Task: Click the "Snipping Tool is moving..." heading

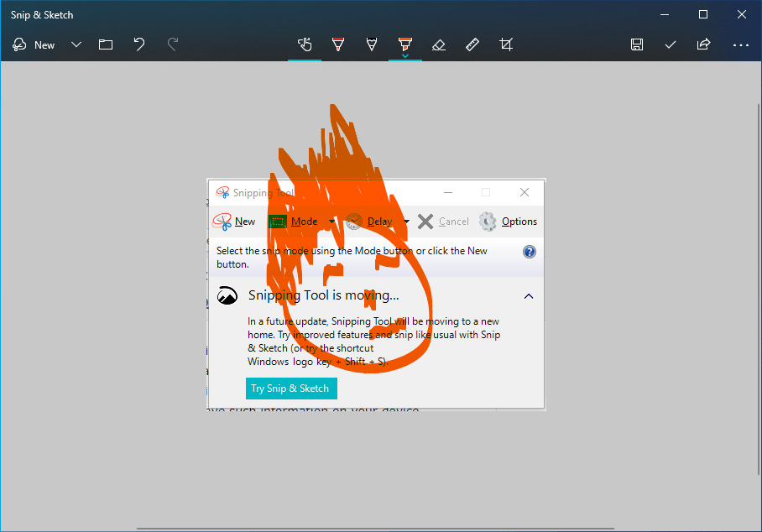Action: (x=324, y=295)
